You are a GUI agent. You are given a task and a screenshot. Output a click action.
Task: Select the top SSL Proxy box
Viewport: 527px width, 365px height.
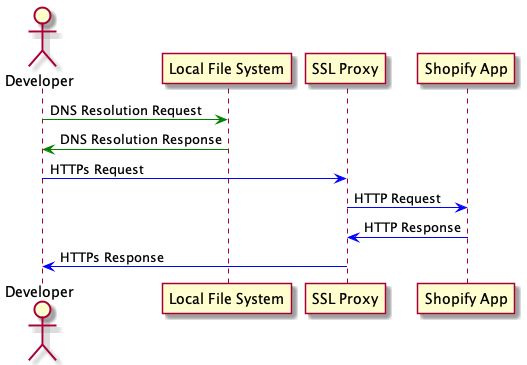pyautogui.click(x=345, y=69)
